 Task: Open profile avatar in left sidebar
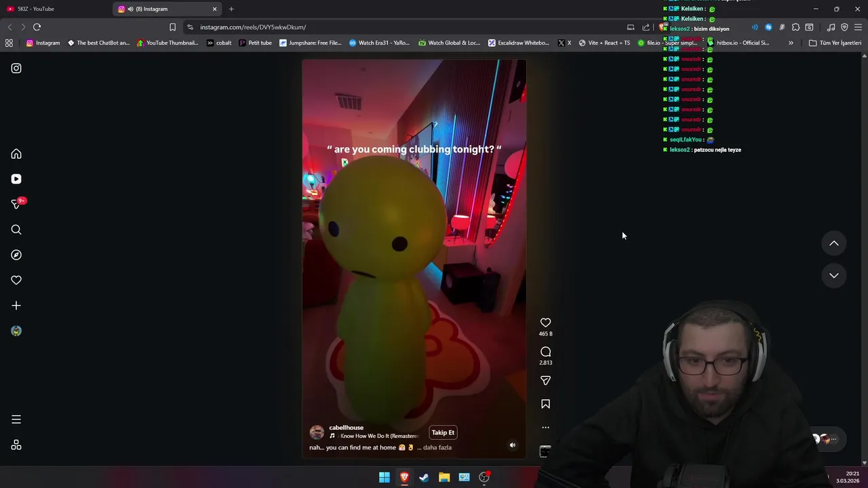(16, 331)
